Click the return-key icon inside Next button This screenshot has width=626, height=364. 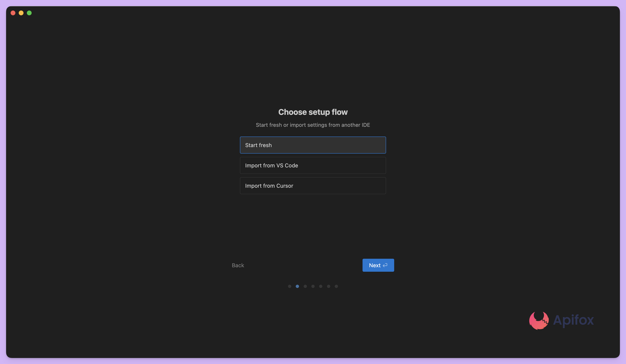point(385,265)
